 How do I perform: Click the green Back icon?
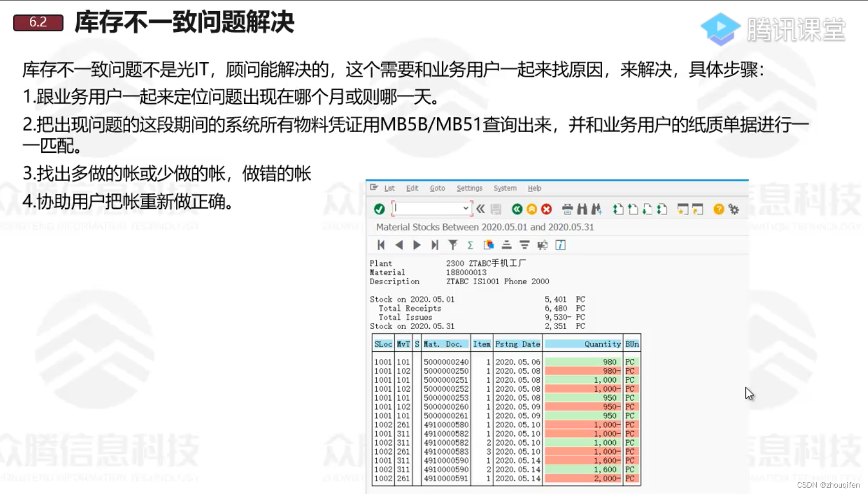point(517,209)
